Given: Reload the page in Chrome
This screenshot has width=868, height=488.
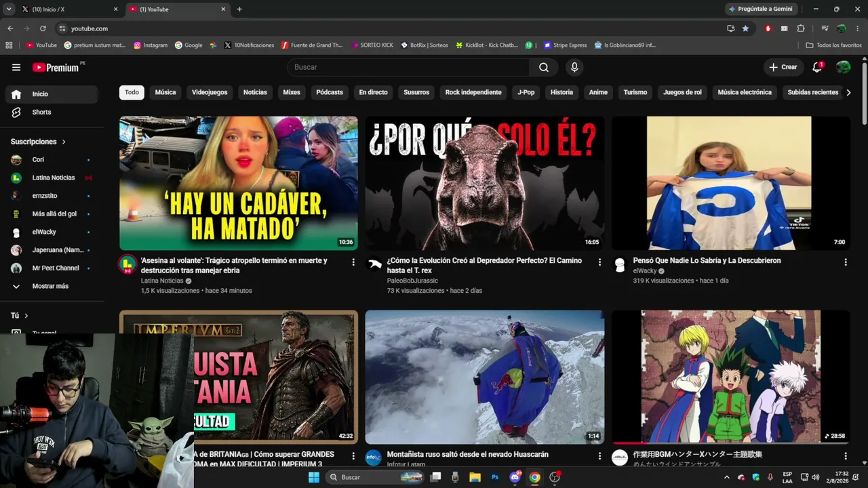Looking at the screenshot, I should click(x=43, y=28).
